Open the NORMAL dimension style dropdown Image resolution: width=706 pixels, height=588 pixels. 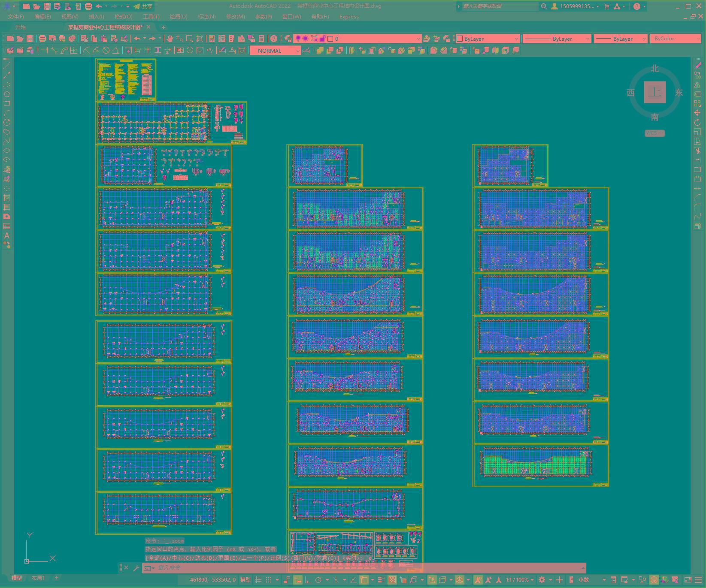(275, 51)
